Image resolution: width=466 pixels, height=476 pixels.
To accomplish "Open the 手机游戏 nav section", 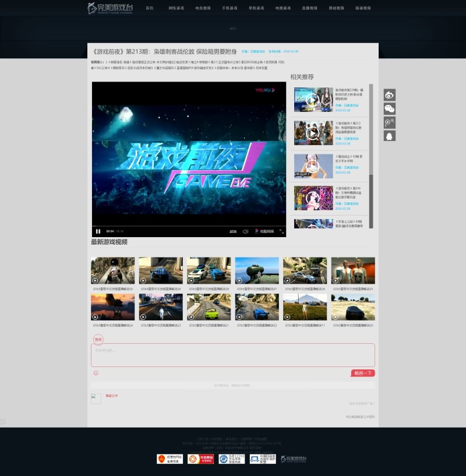I will pos(230,8).
